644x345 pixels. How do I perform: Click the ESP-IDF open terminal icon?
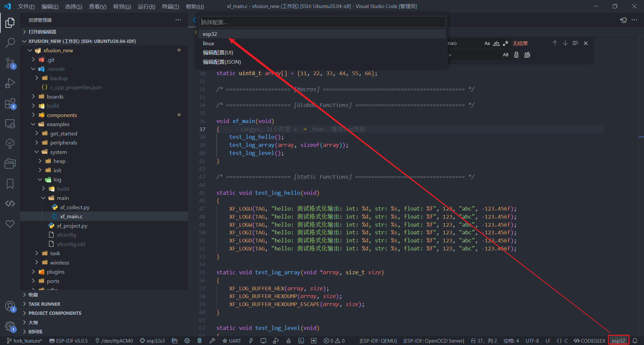coord(301,341)
